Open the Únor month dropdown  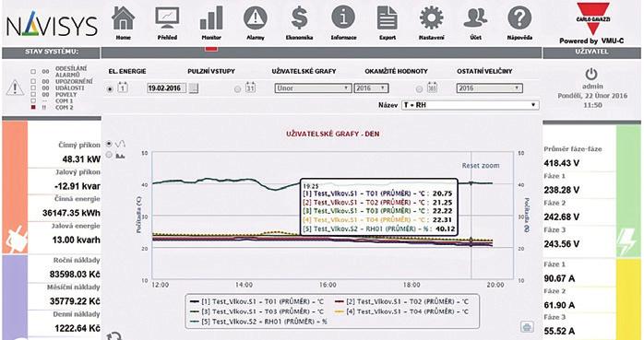click(313, 88)
